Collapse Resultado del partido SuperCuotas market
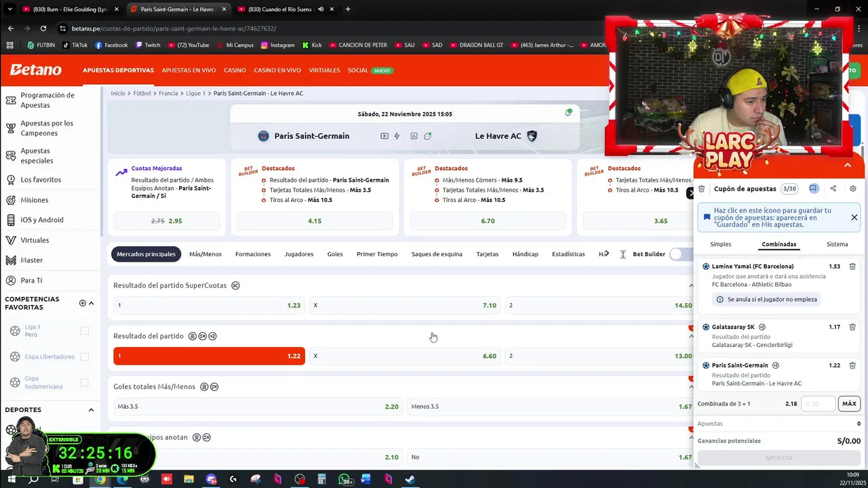 (x=691, y=285)
